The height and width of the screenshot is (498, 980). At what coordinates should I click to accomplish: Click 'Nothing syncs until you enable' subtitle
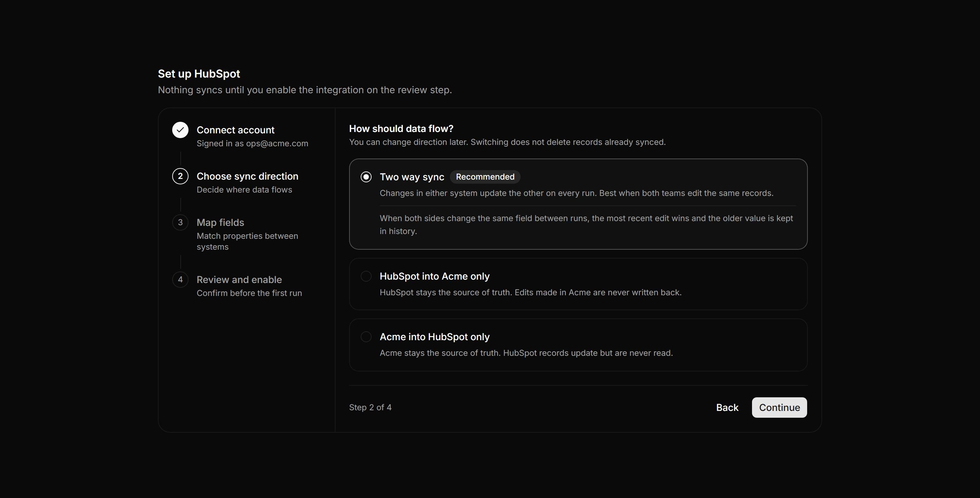coord(305,90)
